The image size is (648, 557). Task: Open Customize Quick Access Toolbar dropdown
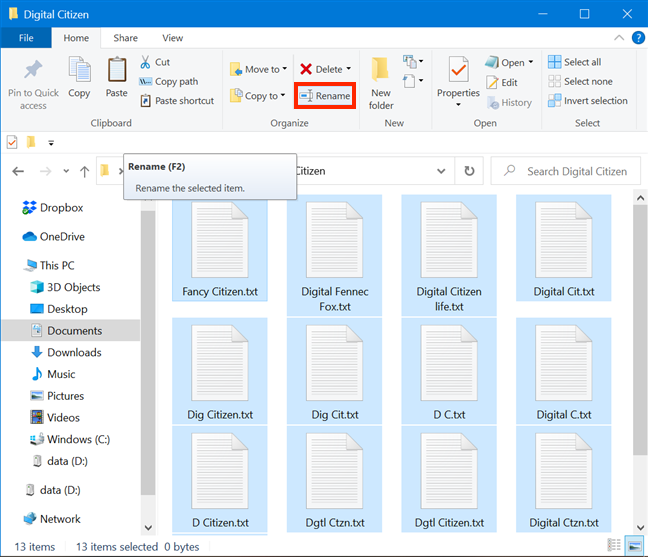point(51,143)
